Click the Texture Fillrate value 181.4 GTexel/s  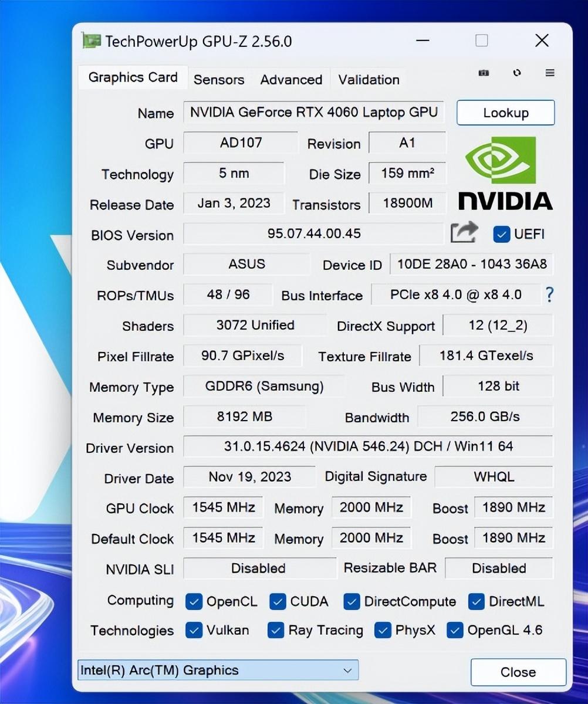(486, 356)
